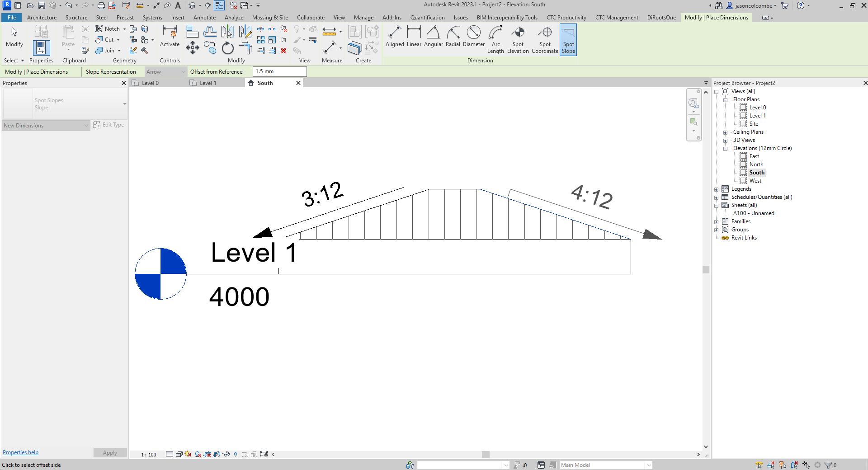
Task: Toggle shadows in the view control bar
Action: 187,455
